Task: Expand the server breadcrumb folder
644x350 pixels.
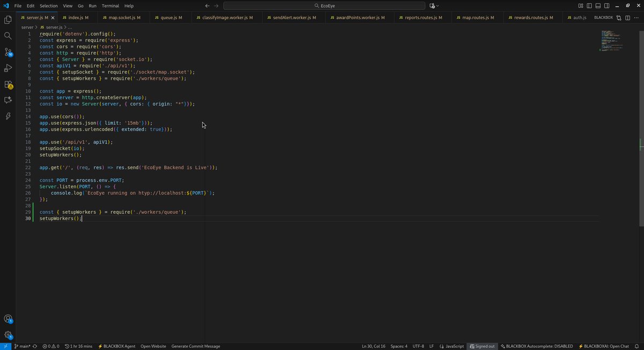Action: 27,27
